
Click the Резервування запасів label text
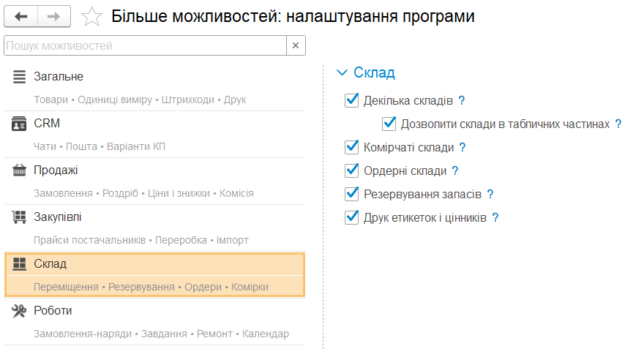423,194
